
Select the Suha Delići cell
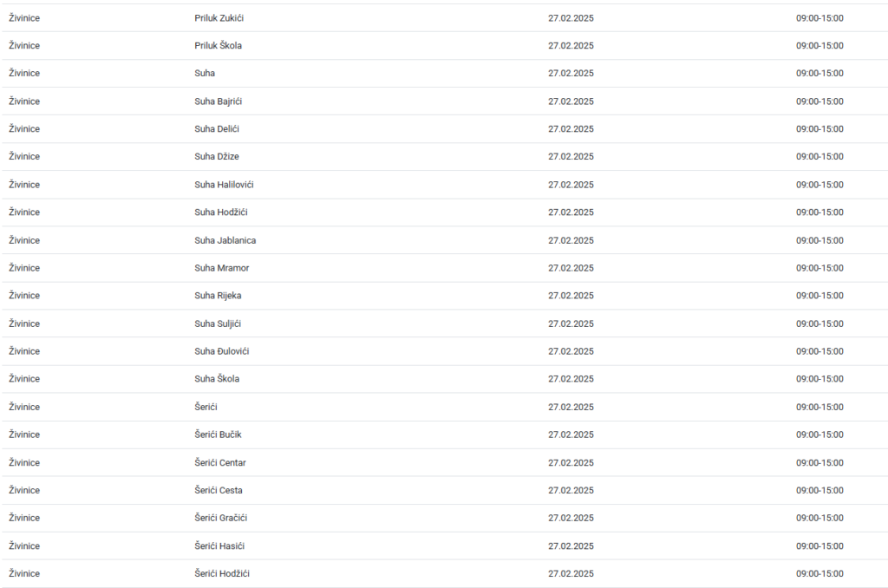tap(217, 129)
